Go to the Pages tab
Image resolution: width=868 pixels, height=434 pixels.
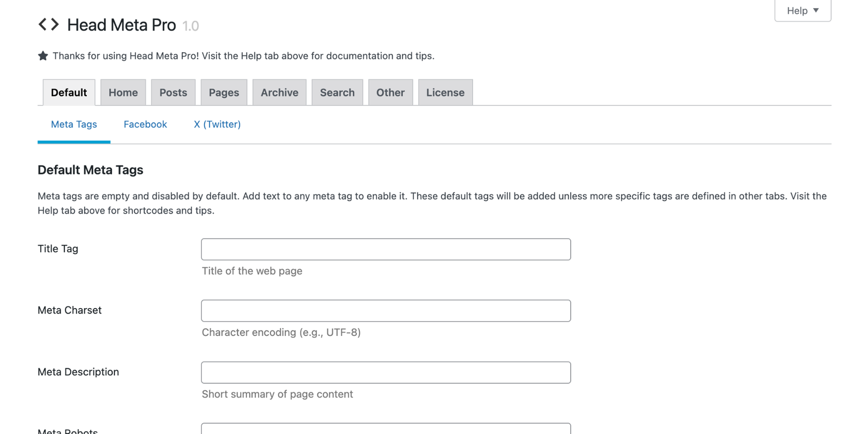tap(224, 92)
